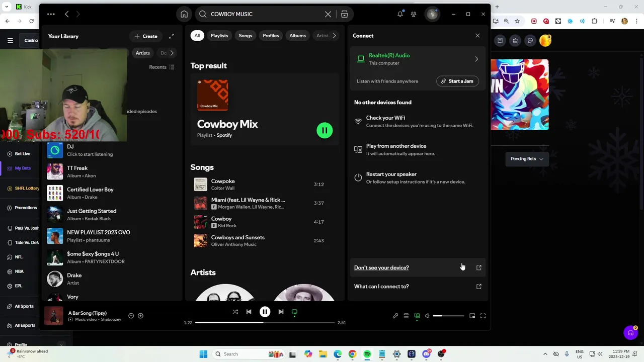This screenshot has width=644, height=362.
Task: Click the Create button in Your Library
Action: pyautogui.click(x=145, y=36)
